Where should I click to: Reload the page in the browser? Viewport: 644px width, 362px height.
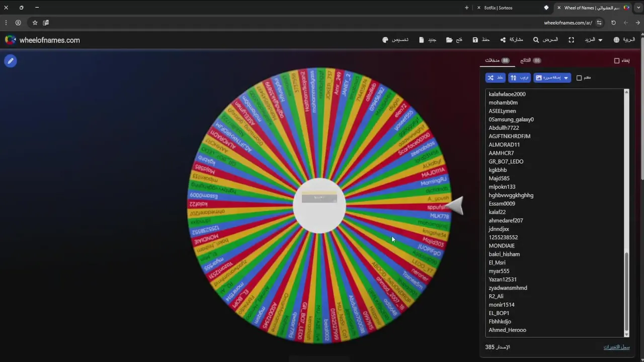coord(613,23)
